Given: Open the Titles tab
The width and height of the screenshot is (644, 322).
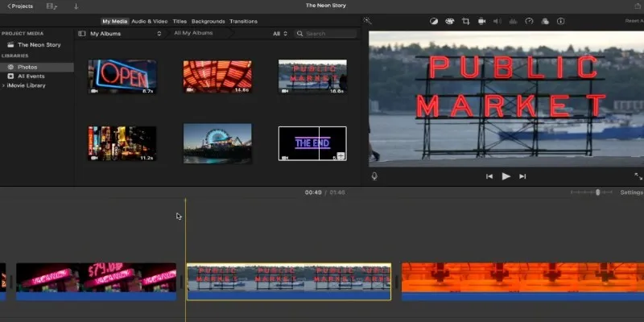Looking at the screenshot, I should pos(180,22).
